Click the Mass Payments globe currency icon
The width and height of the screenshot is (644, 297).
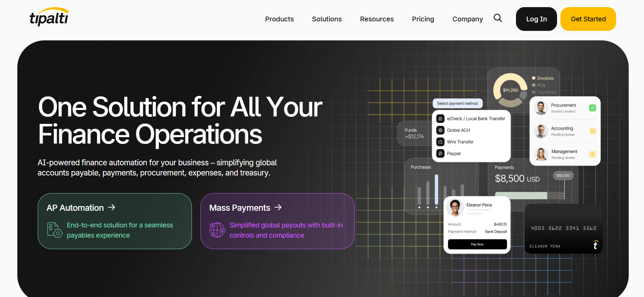tap(217, 230)
